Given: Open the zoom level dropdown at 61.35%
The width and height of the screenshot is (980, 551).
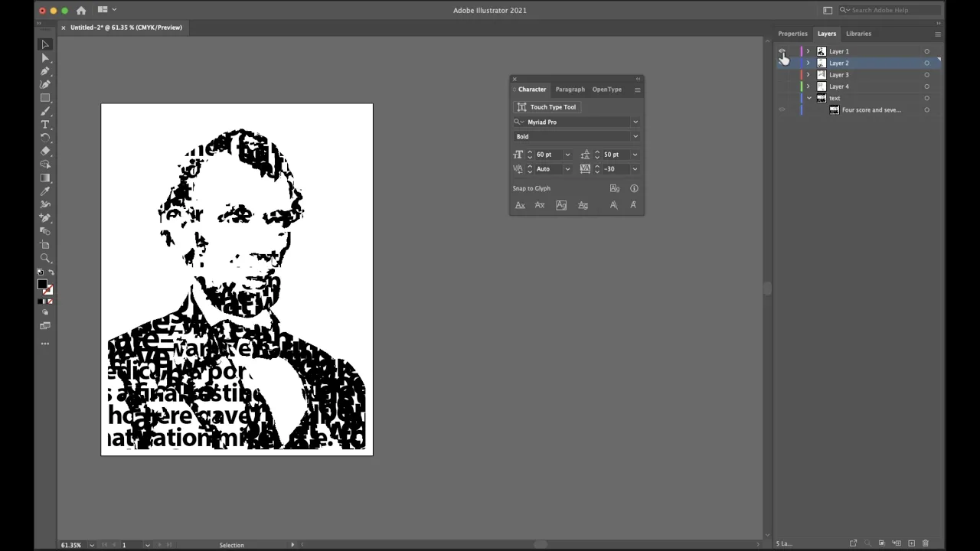Looking at the screenshot, I should 92,545.
